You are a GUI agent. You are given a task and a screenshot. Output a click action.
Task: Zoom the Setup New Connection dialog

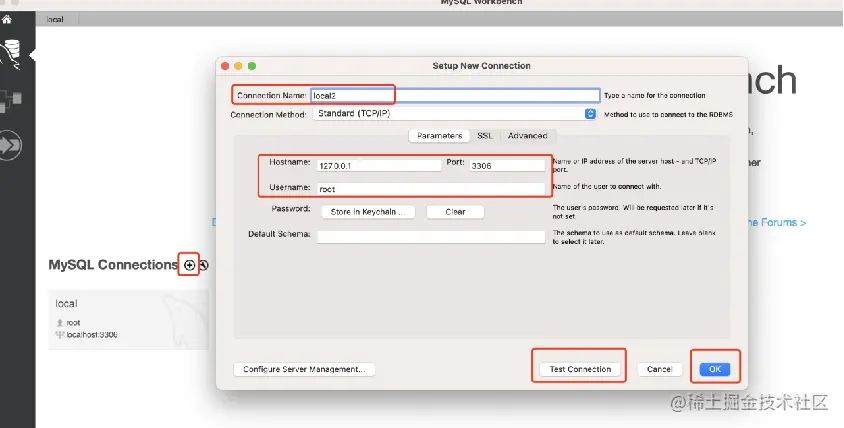(x=252, y=66)
